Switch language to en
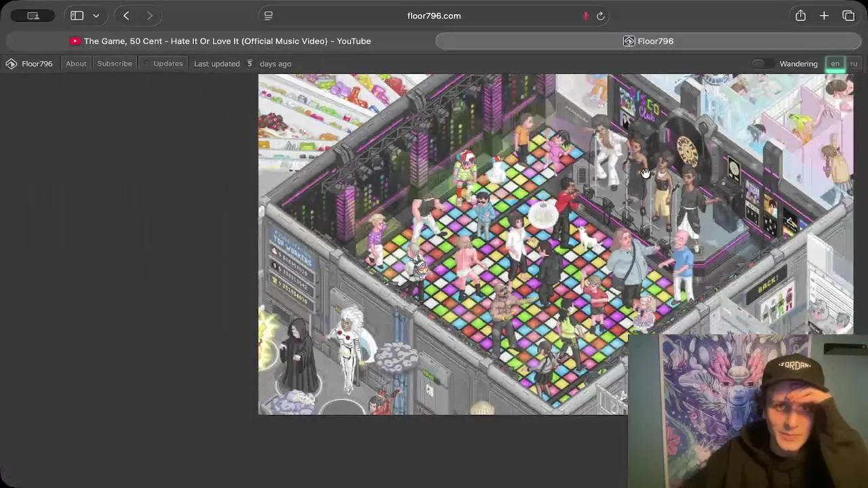Screen dimensions: 868x488 [835, 64]
